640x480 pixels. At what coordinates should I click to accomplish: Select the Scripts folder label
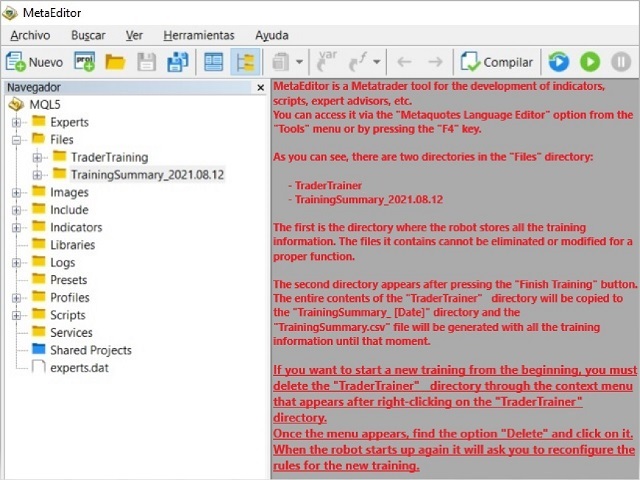tap(68, 315)
